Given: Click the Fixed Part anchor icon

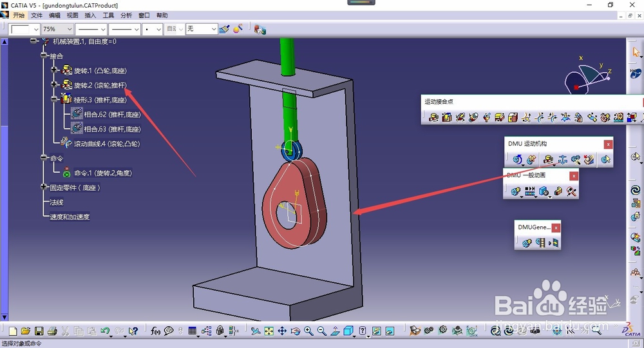Looking at the screenshot, I should coord(563,159).
